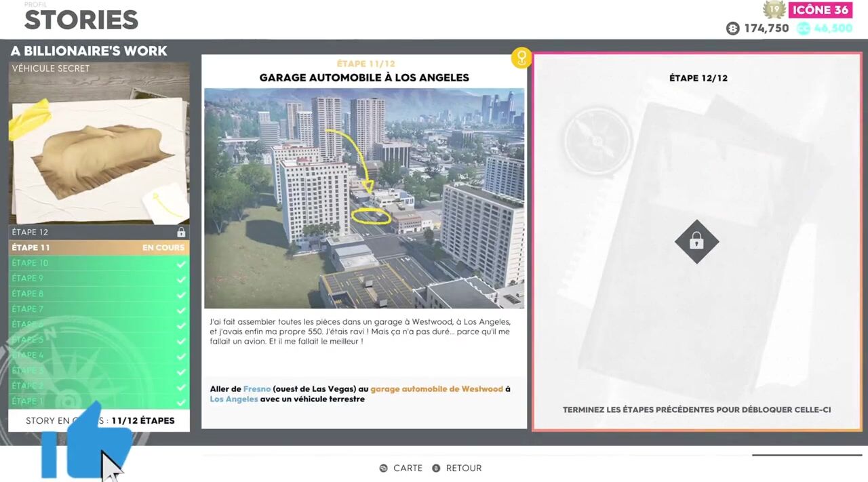Select the Étape 7 completed row
868x482 pixels.
tap(99, 309)
